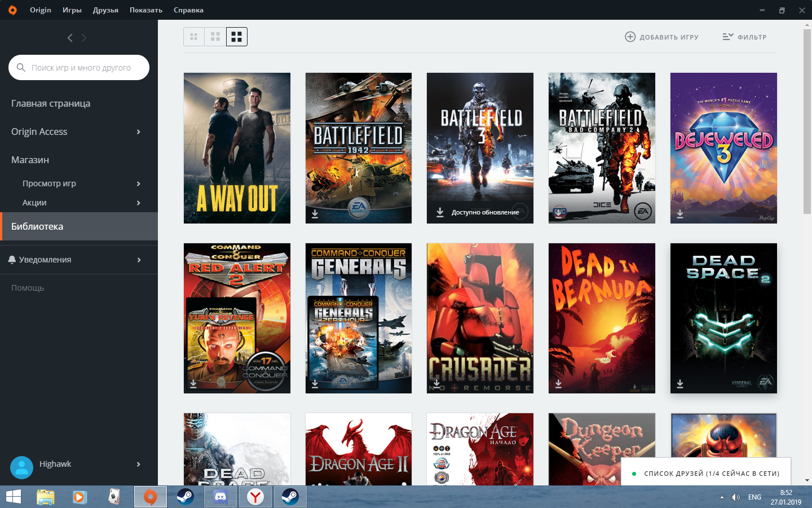The width and height of the screenshot is (812, 508).
Task: Go back with the left arrow
Action: (70, 38)
